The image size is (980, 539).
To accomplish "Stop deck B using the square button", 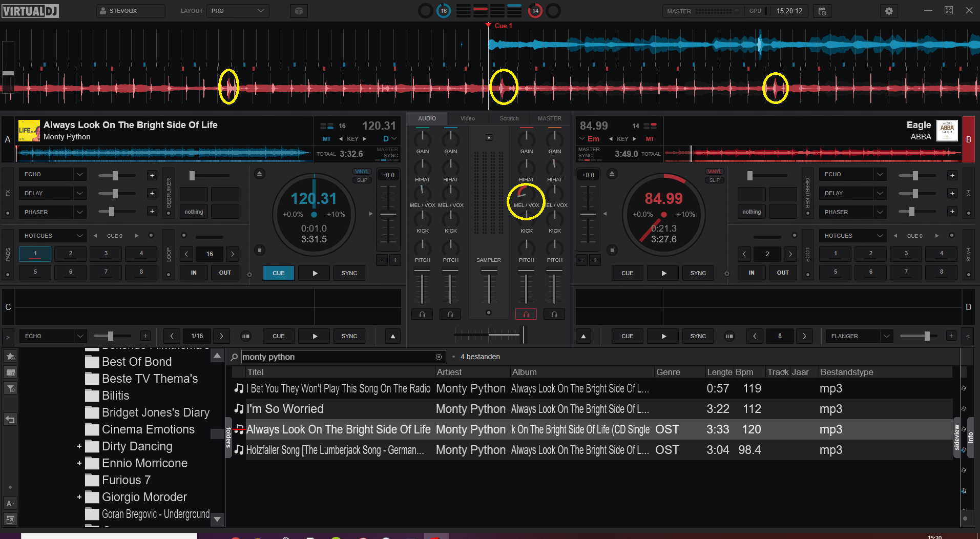I will tap(612, 250).
